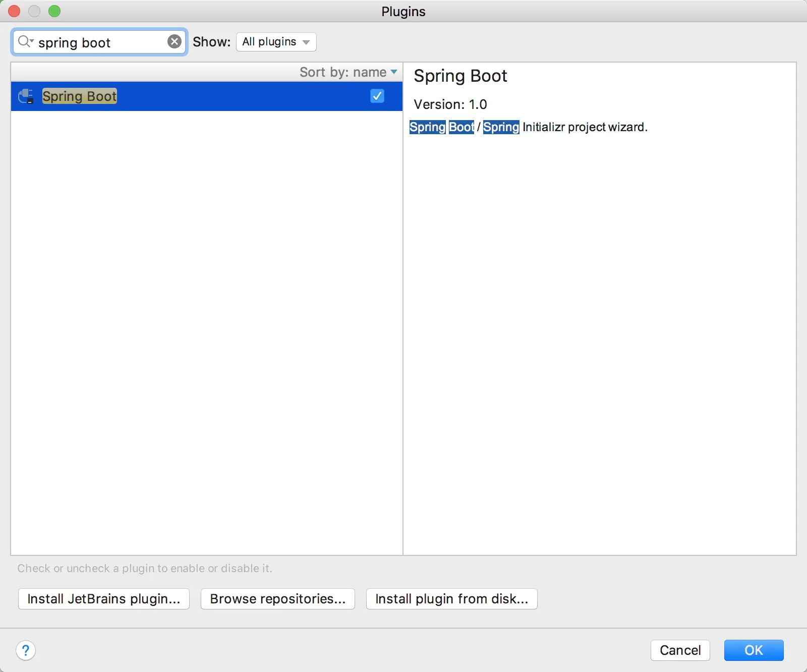Focus the spring boot search input
807x672 pixels.
[100, 42]
